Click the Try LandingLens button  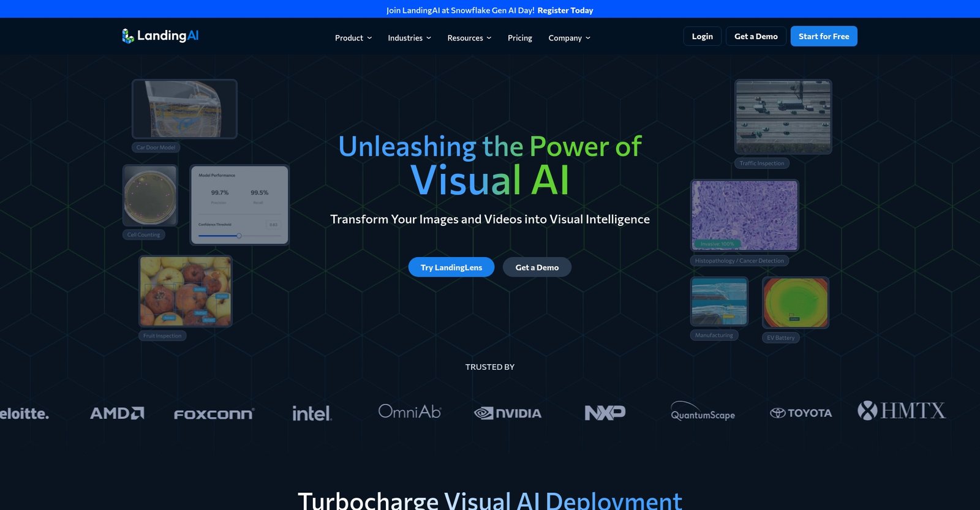pos(451,268)
